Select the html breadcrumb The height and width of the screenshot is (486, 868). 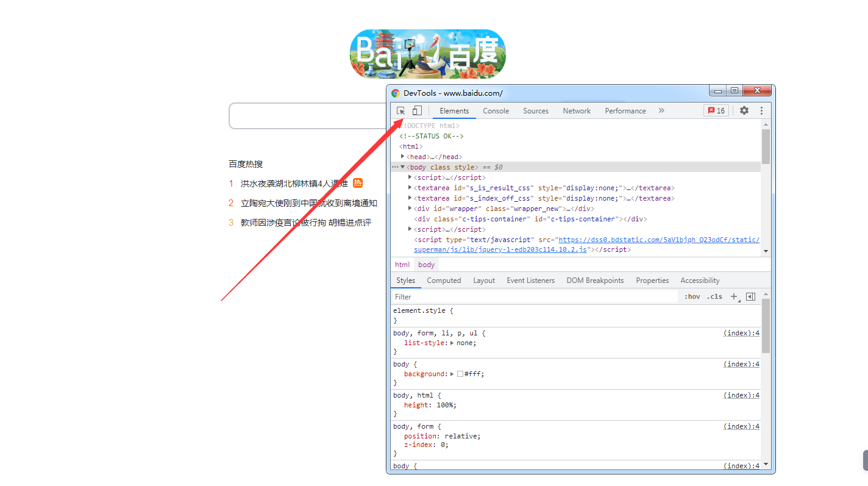click(x=402, y=265)
